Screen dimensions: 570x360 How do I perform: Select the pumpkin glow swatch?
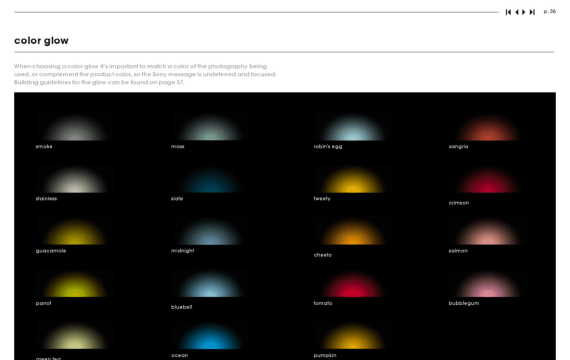(x=352, y=336)
